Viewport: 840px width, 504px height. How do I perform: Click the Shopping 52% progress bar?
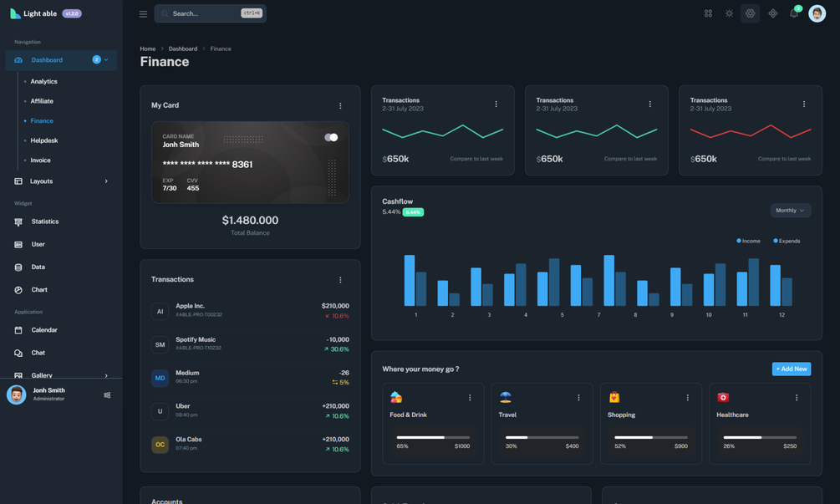coord(651,438)
